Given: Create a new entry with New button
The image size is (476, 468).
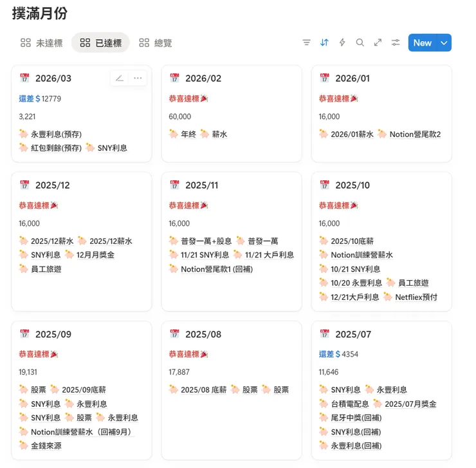Looking at the screenshot, I should click(x=423, y=43).
